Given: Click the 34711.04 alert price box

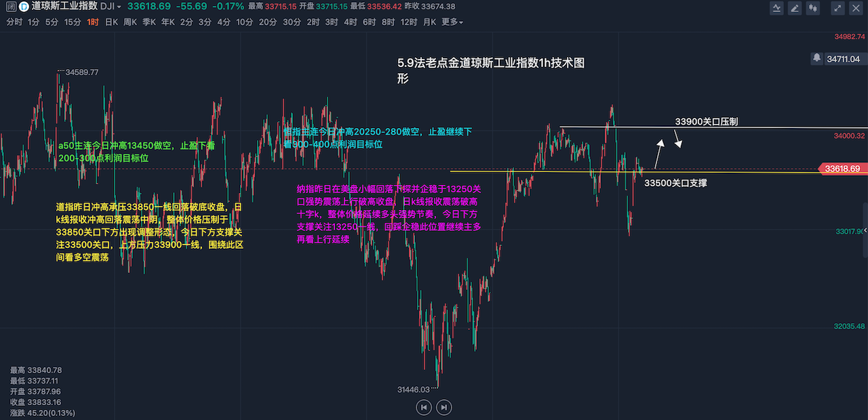Looking at the screenshot, I should 843,59.
